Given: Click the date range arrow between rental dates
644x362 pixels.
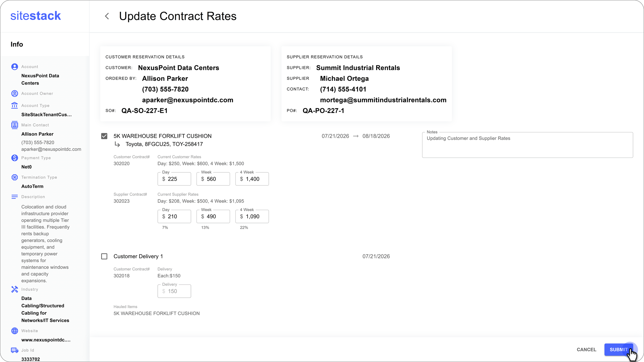Looking at the screenshot, I should click(356, 136).
